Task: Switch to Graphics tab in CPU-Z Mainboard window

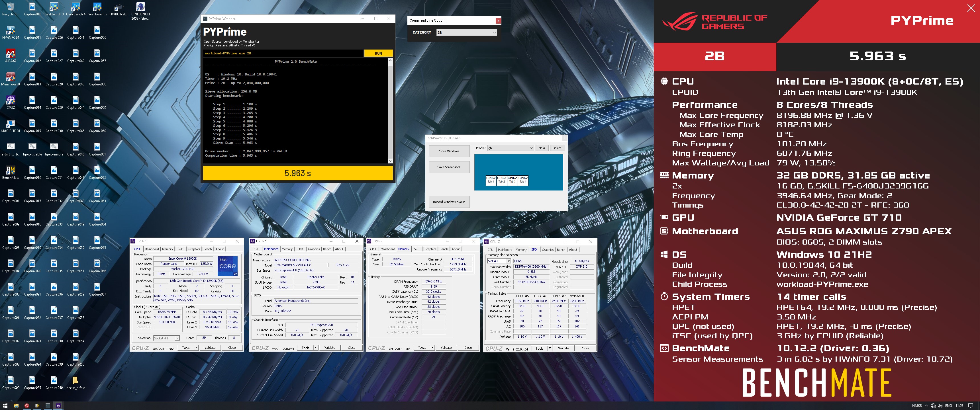Action: [314, 249]
